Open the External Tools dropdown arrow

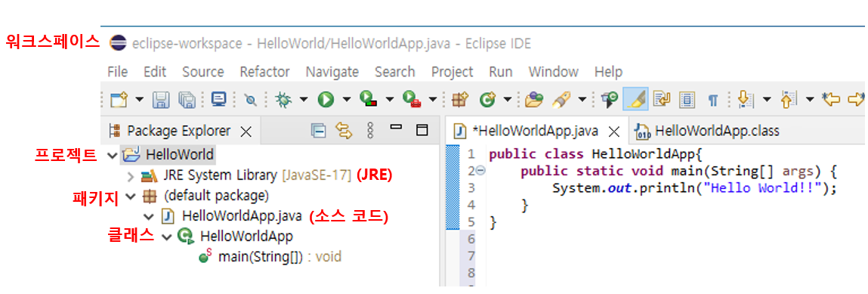coord(432,100)
